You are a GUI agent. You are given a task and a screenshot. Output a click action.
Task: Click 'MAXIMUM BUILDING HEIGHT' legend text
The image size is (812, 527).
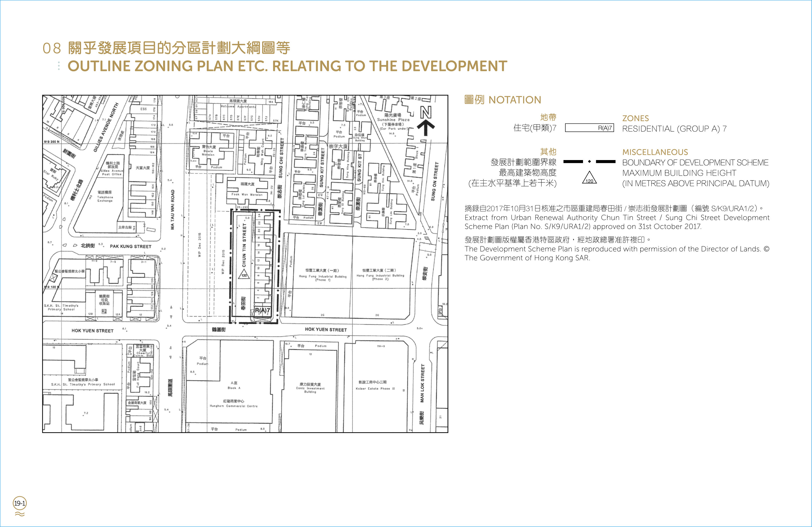tap(679, 173)
